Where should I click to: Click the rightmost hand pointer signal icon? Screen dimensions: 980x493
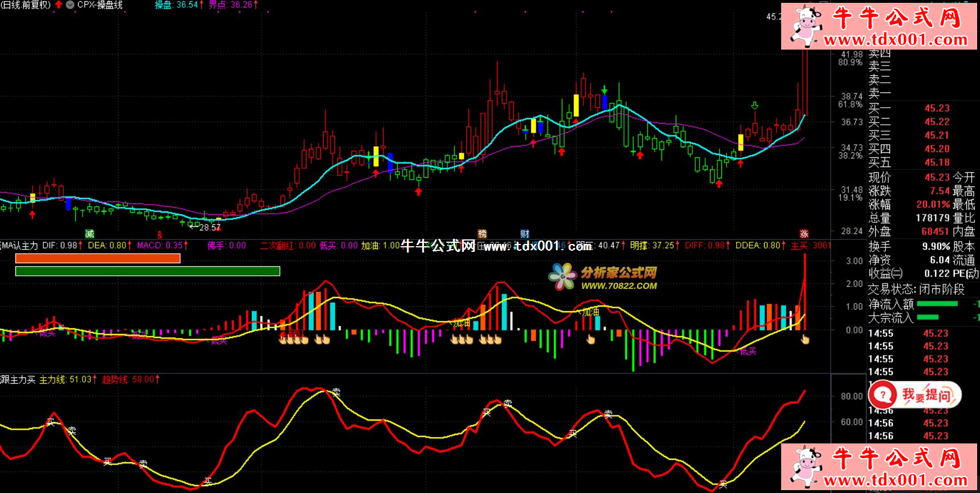point(805,340)
